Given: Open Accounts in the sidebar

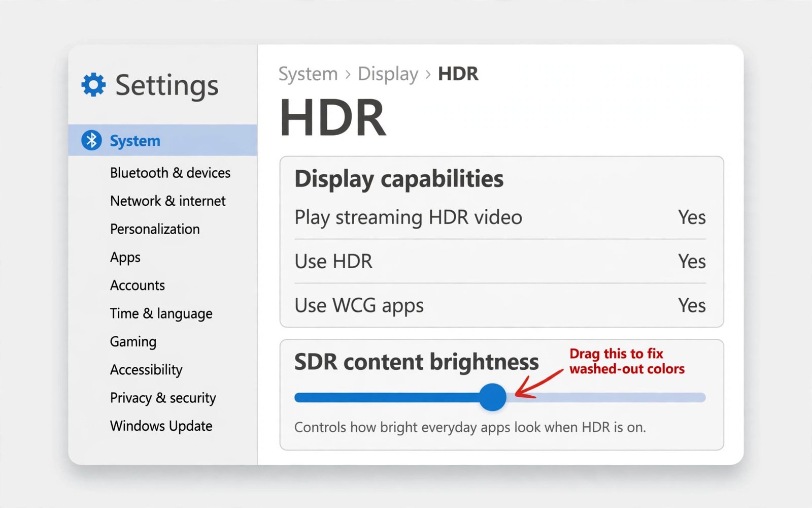Looking at the screenshot, I should 138,285.
